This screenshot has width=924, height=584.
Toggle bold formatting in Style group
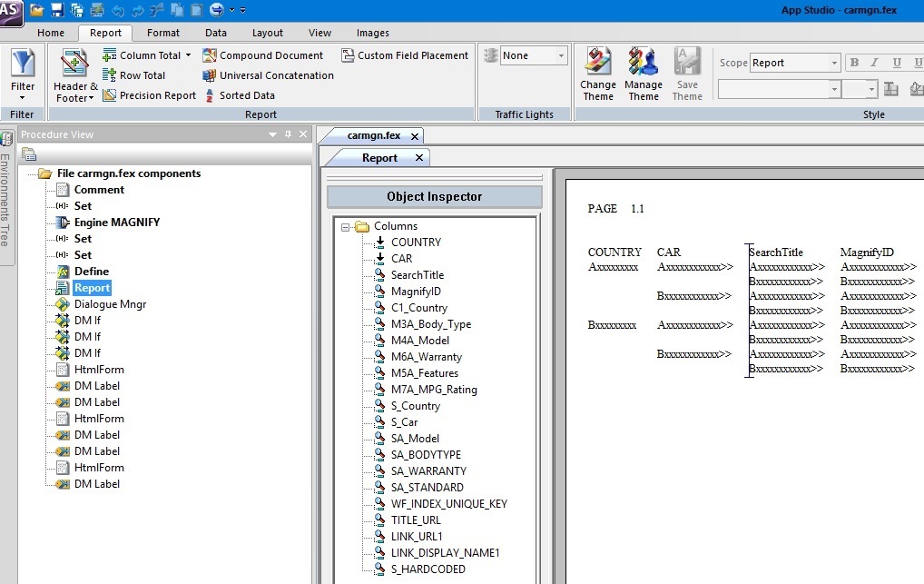pos(853,63)
